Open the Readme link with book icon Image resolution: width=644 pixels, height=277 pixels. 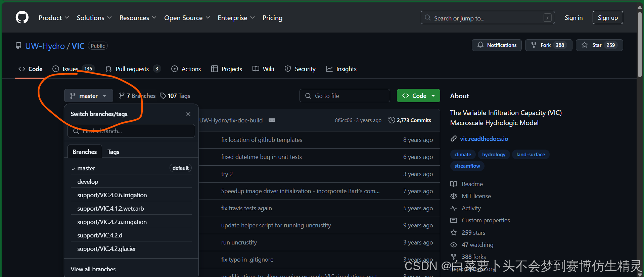click(467, 184)
